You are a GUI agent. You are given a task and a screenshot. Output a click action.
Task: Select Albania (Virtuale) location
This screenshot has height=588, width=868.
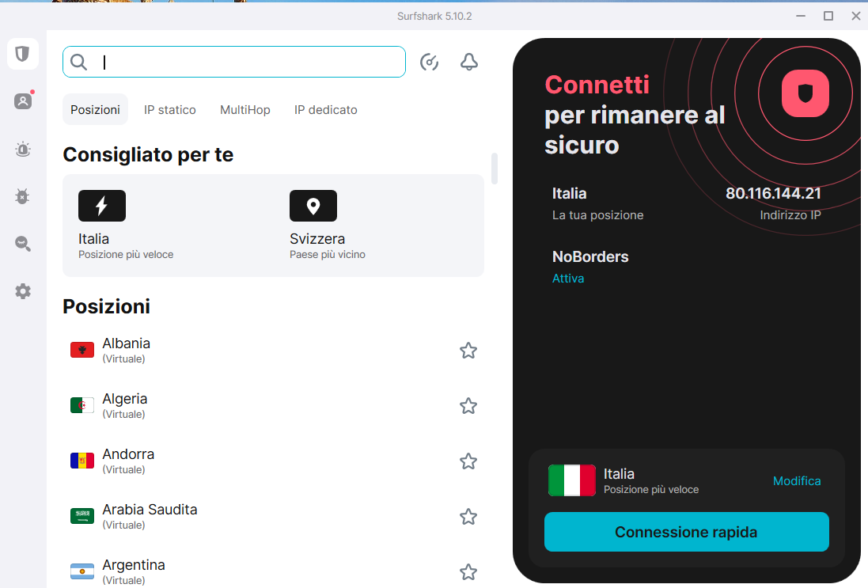pos(274,351)
